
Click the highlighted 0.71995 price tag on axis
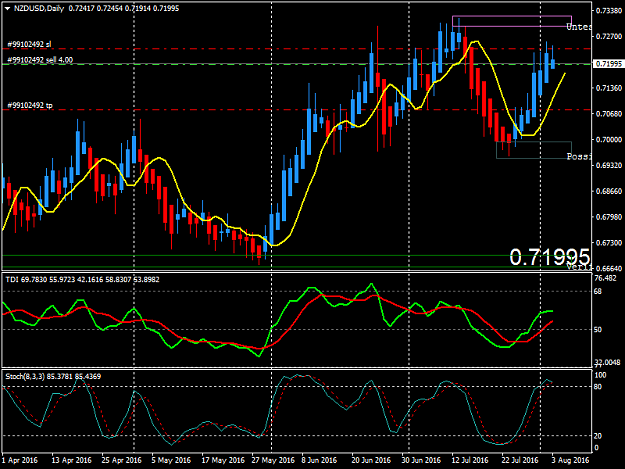click(608, 64)
